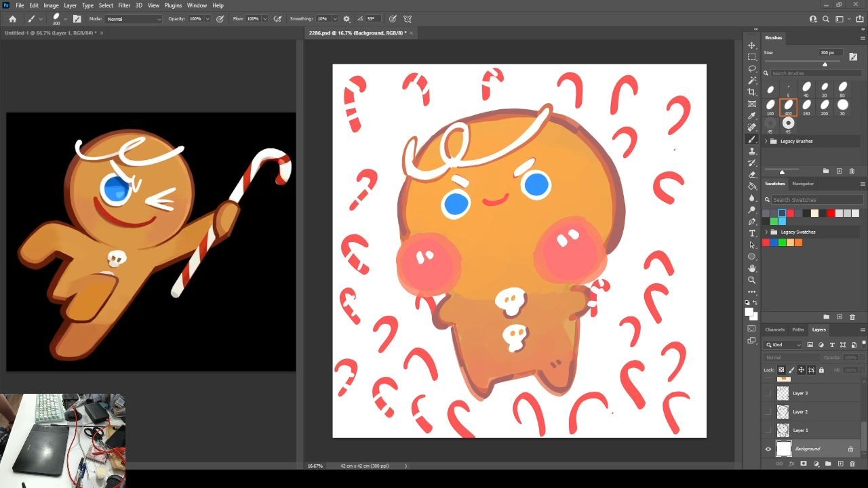This screenshot has width=868, height=488.
Task: Select the Ellipse shape tool
Action: click(x=751, y=257)
